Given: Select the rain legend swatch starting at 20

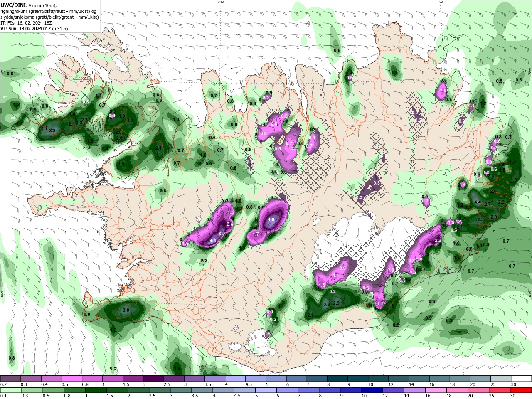Looking at the screenshot, I should [478, 390].
